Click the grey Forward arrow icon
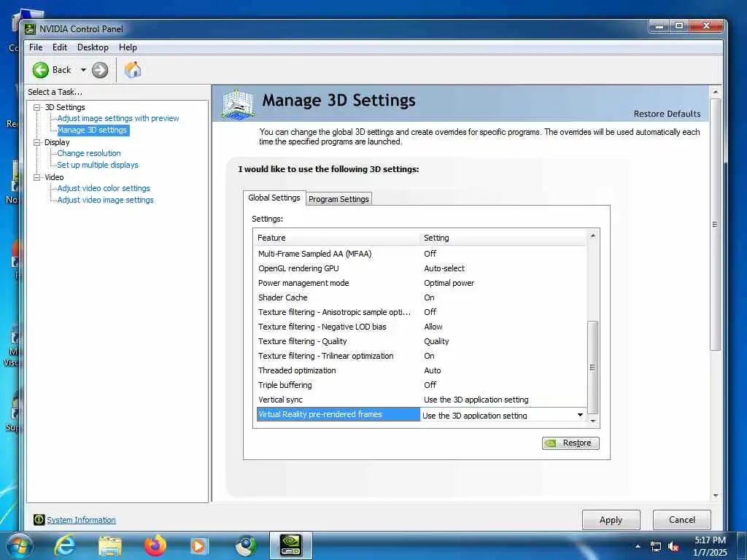The image size is (747, 560). (x=99, y=70)
